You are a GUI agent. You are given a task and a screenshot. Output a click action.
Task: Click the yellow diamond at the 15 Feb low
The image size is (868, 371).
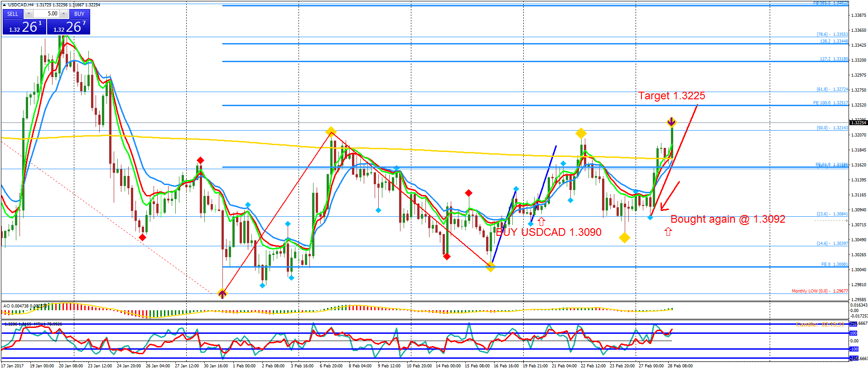pos(490,267)
